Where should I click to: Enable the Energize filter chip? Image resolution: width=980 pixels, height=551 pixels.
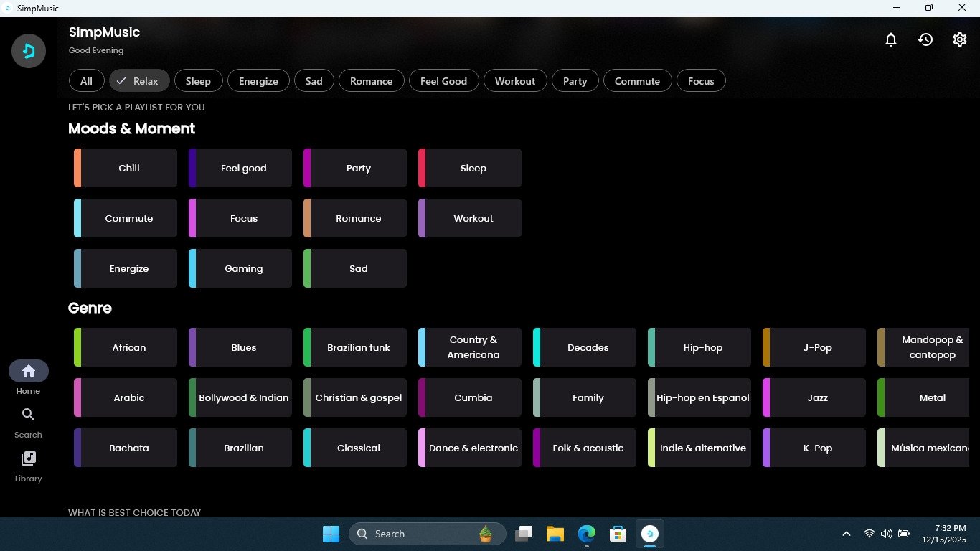pos(258,81)
